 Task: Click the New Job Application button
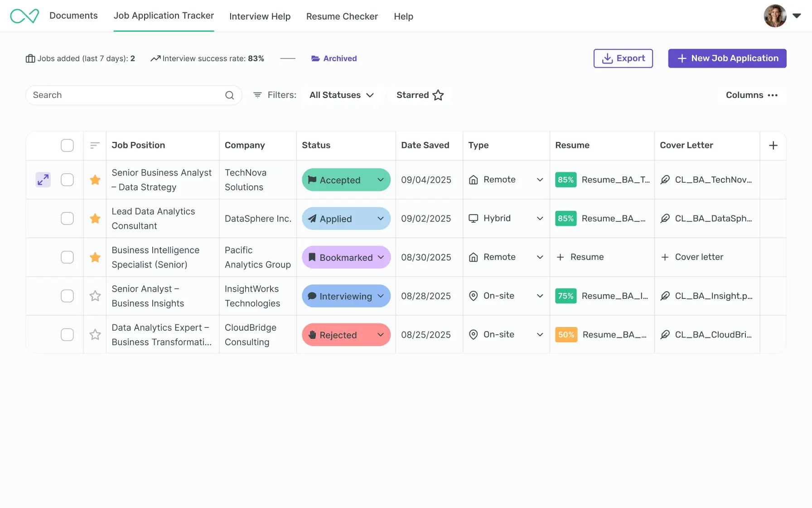727,59
